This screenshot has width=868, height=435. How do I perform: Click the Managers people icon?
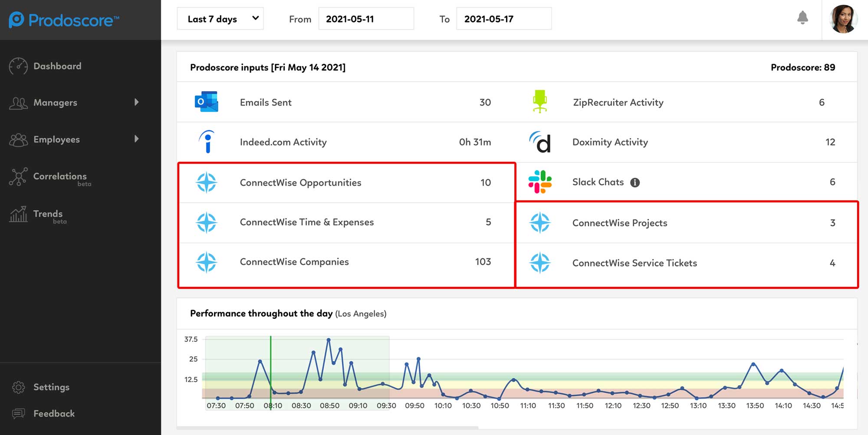tap(18, 103)
